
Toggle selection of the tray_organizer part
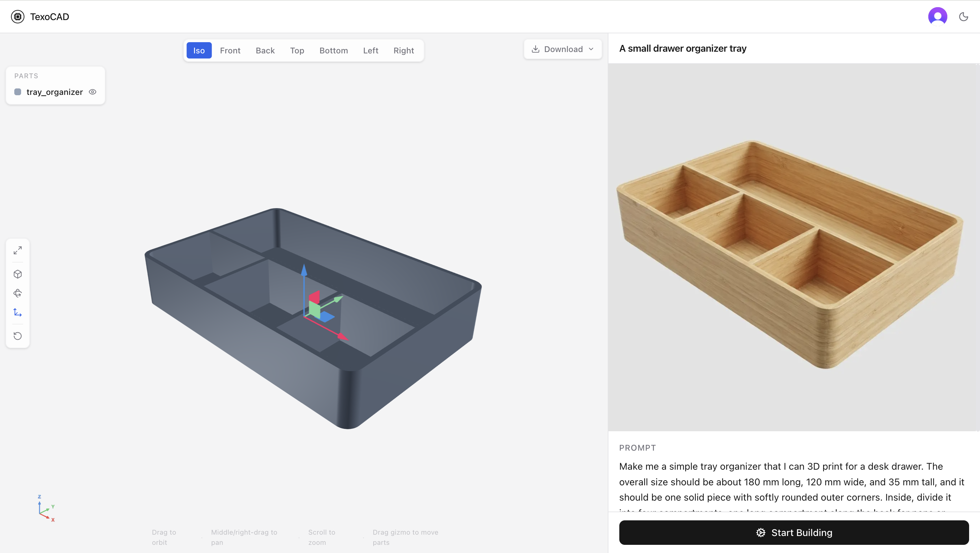[54, 92]
